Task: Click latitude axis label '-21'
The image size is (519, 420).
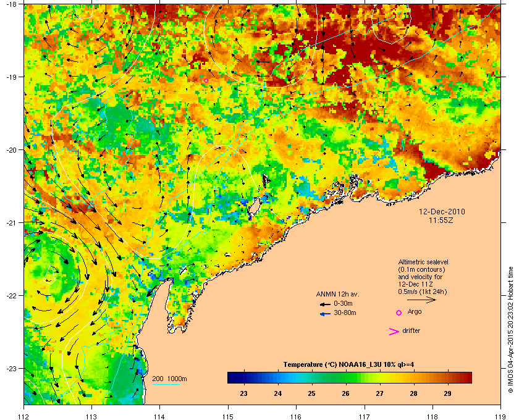Action: [11, 223]
